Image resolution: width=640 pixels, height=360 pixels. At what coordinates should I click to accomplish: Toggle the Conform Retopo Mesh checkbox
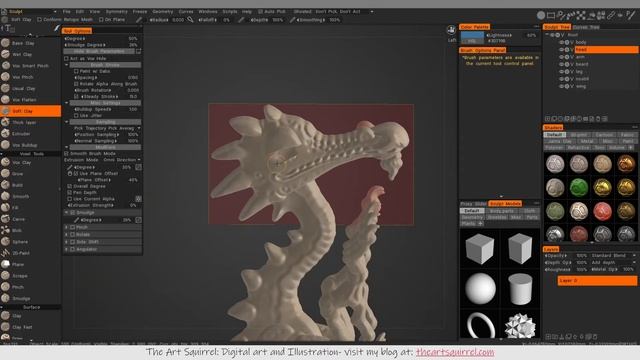(39, 20)
